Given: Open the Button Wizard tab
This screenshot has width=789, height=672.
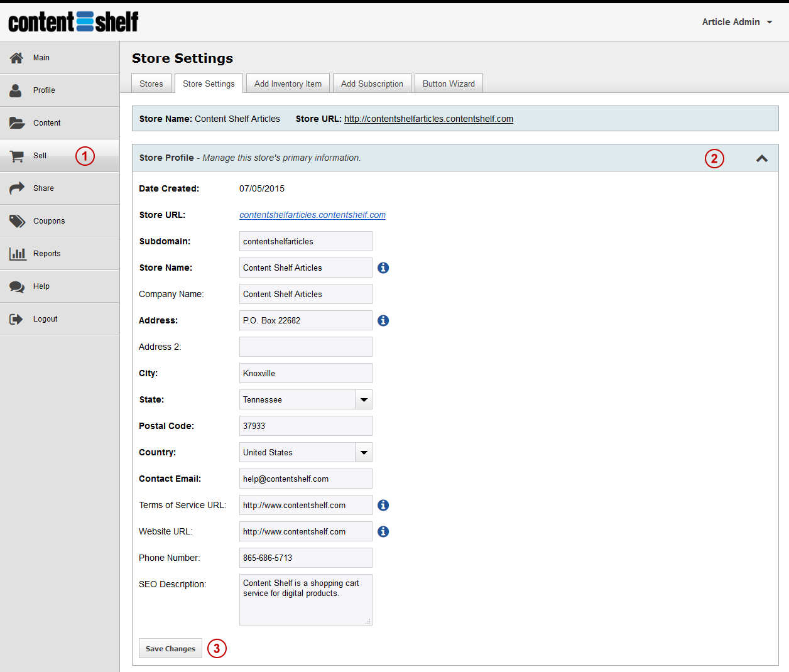Looking at the screenshot, I should [449, 84].
